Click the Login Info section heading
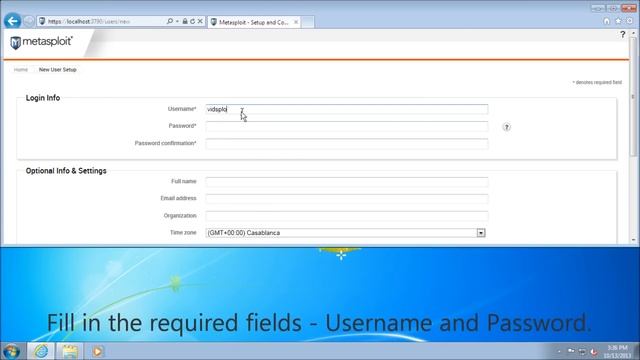 (x=43, y=98)
